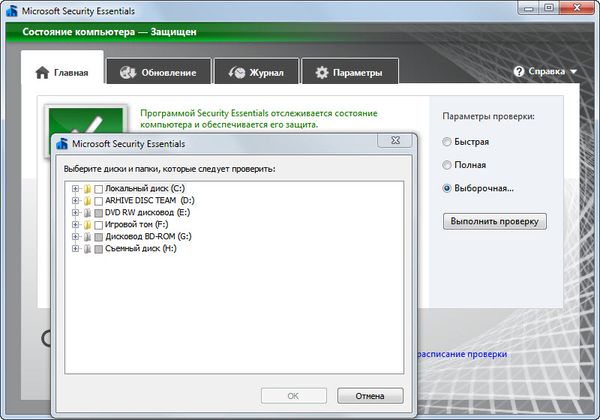
Task: Expand the Съемный диск (H:) node
Action: pos(75,249)
